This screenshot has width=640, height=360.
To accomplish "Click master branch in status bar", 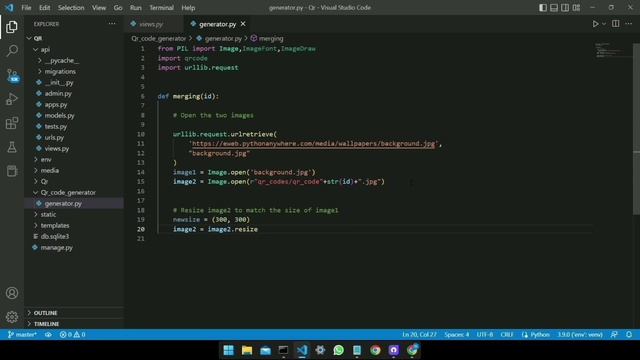I will pyautogui.click(x=22, y=334).
